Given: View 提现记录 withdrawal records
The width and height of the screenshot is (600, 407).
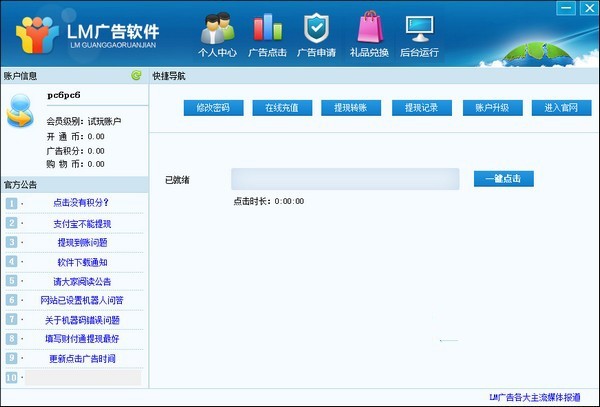Looking at the screenshot, I should click(x=422, y=108).
